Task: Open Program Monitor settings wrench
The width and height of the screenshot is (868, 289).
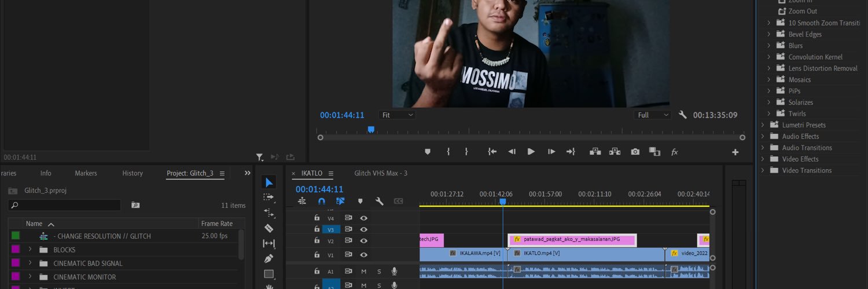Action: pyautogui.click(x=683, y=115)
